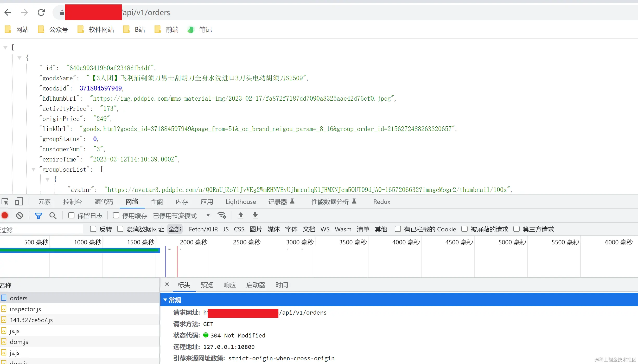Image resolution: width=638 pixels, height=364 pixels.
Task: Filter requests by CSS type
Action: (x=239, y=229)
